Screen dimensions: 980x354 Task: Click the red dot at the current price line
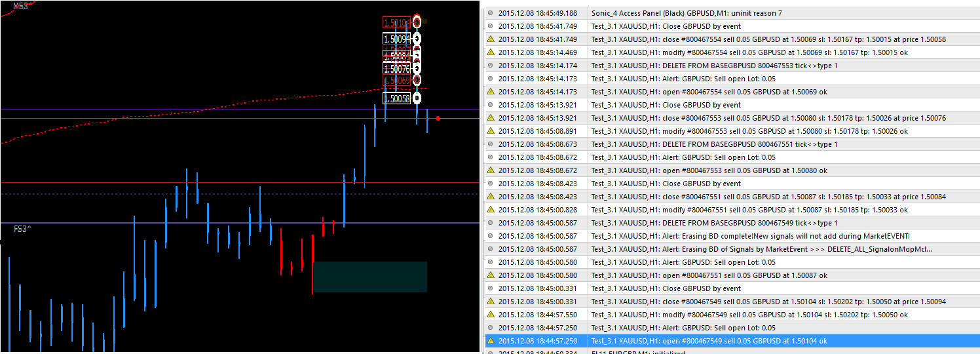coord(438,118)
